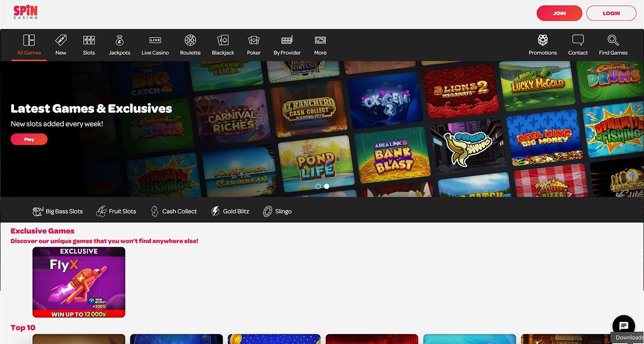
Task: Click the Slingo ball icon
Action: [268, 211]
